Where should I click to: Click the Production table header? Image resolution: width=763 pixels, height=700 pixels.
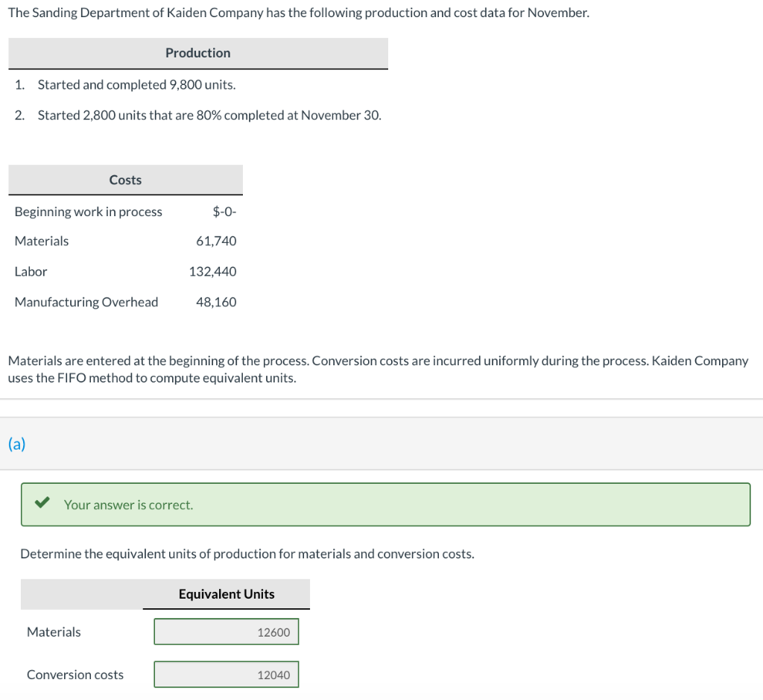[x=198, y=53]
